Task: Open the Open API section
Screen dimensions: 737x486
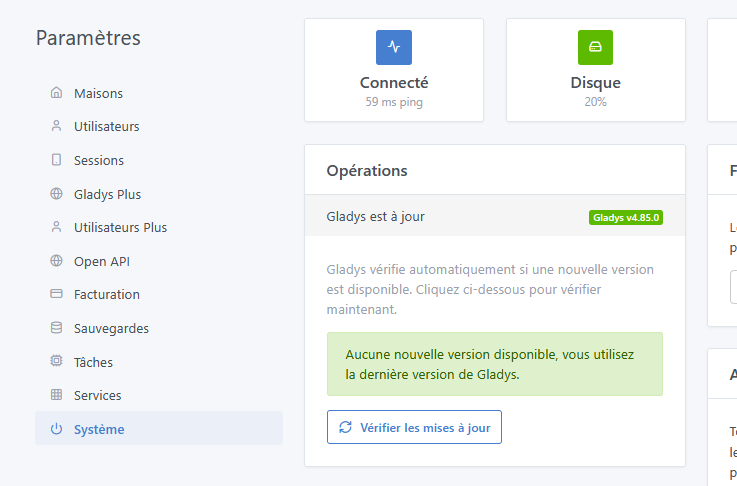Action: (159, 261)
